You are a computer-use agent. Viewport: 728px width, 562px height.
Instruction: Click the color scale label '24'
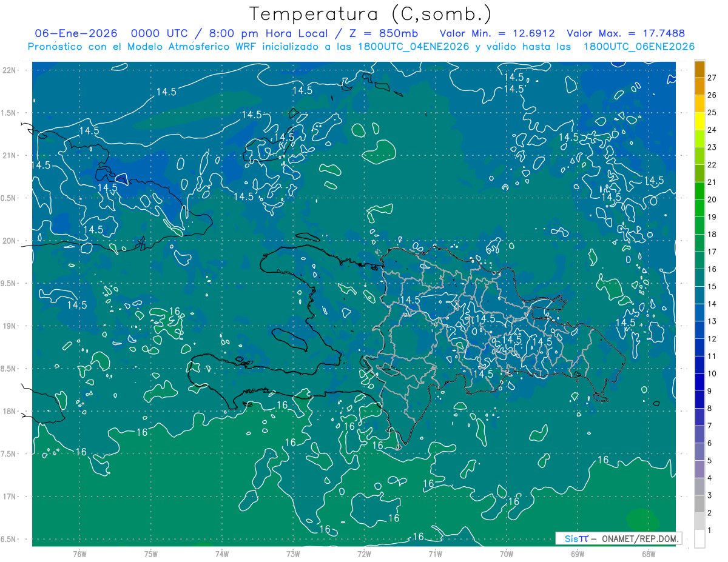(712, 130)
